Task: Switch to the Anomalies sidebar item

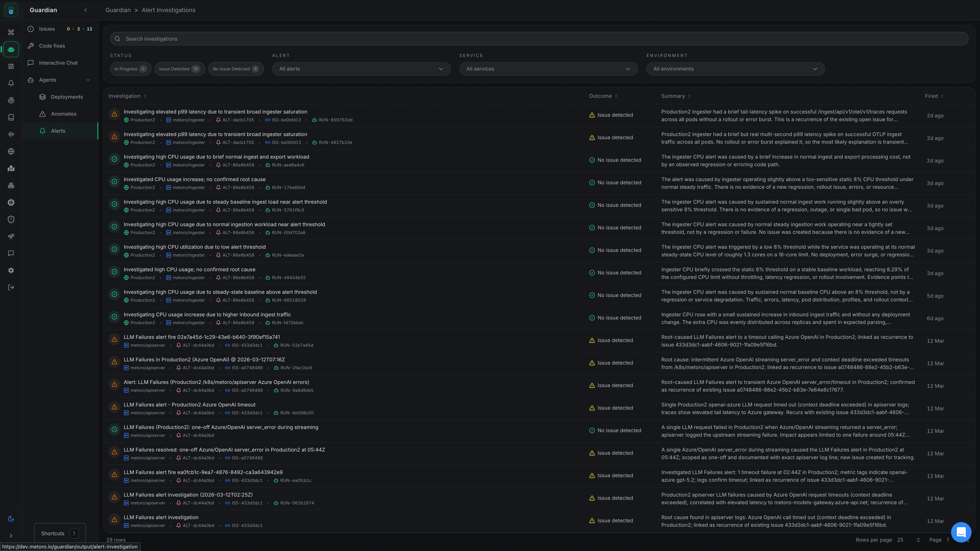Action: click(64, 114)
